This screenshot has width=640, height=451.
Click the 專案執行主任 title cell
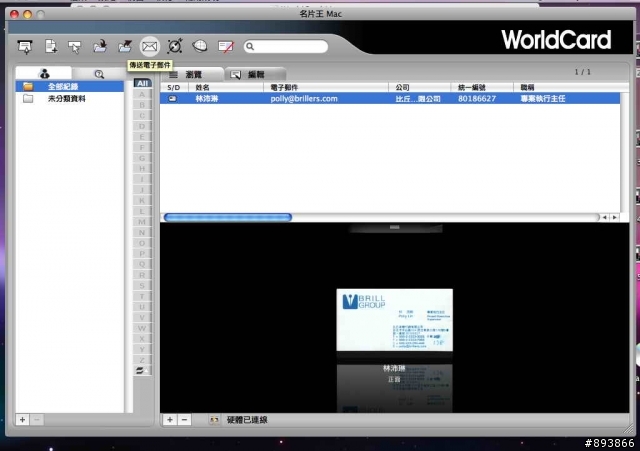(x=542, y=98)
